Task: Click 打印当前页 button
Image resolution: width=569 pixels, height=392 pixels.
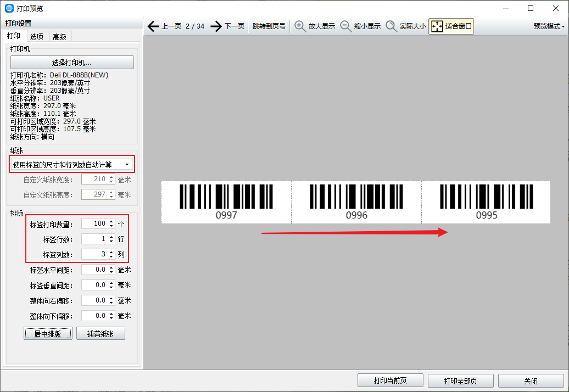Action: (x=390, y=380)
